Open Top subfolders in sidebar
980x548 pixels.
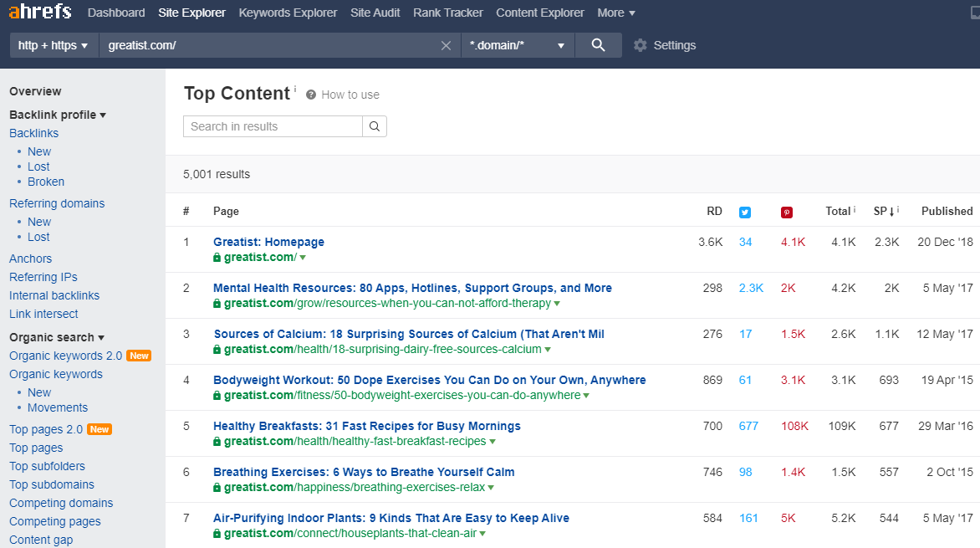pyautogui.click(x=47, y=466)
